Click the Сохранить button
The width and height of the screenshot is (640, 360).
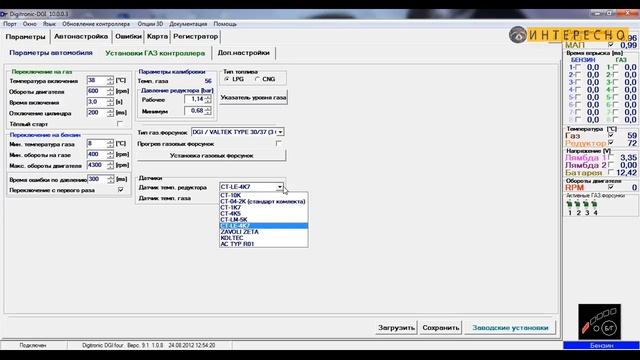click(441, 327)
